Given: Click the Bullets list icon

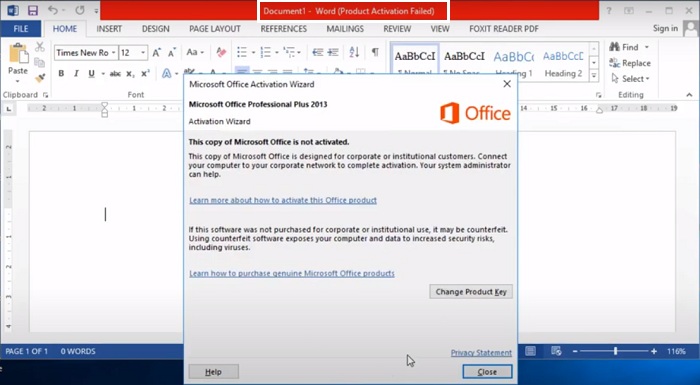Looking at the screenshot, I should [x=242, y=53].
